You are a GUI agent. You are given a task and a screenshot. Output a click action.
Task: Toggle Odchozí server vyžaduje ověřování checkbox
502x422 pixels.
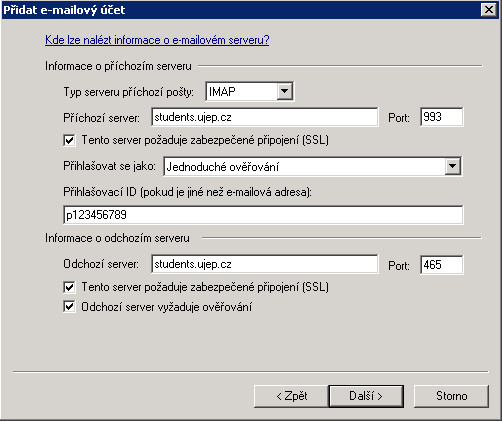tap(69, 307)
